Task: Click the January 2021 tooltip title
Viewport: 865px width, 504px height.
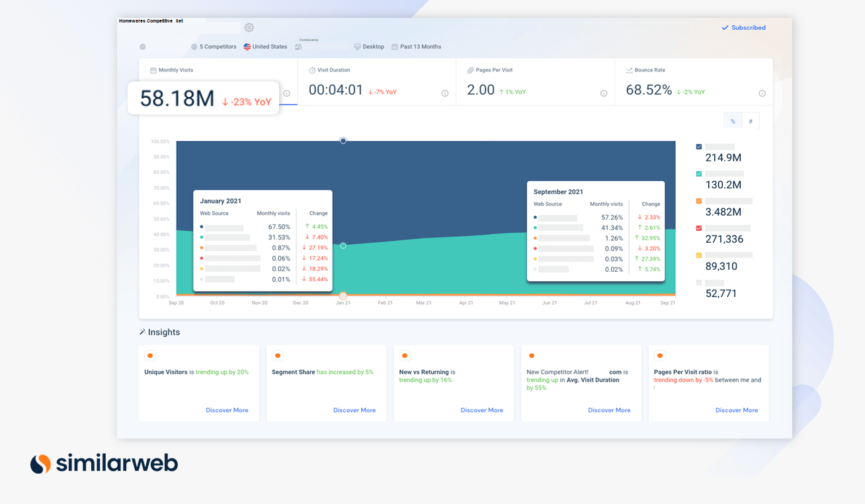Action: pos(221,201)
